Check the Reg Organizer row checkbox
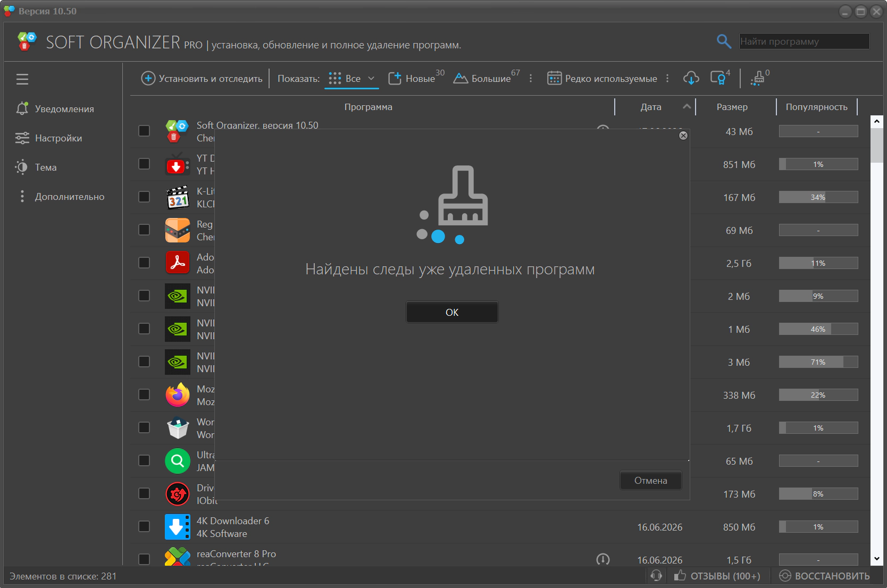 pyautogui.click(x=144, y=230)
